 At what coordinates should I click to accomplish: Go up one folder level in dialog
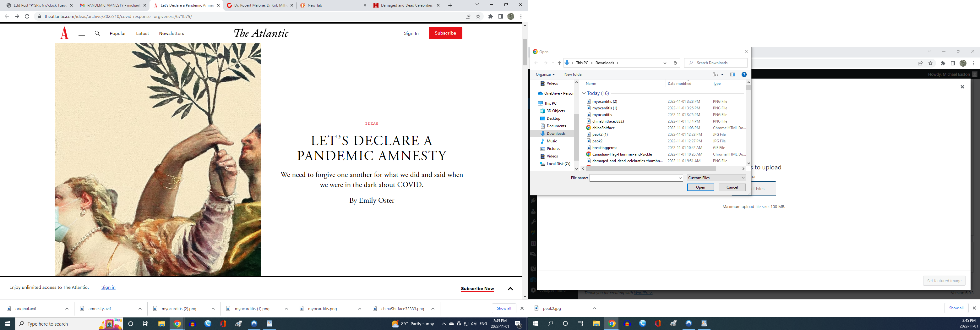pos(559,63)
